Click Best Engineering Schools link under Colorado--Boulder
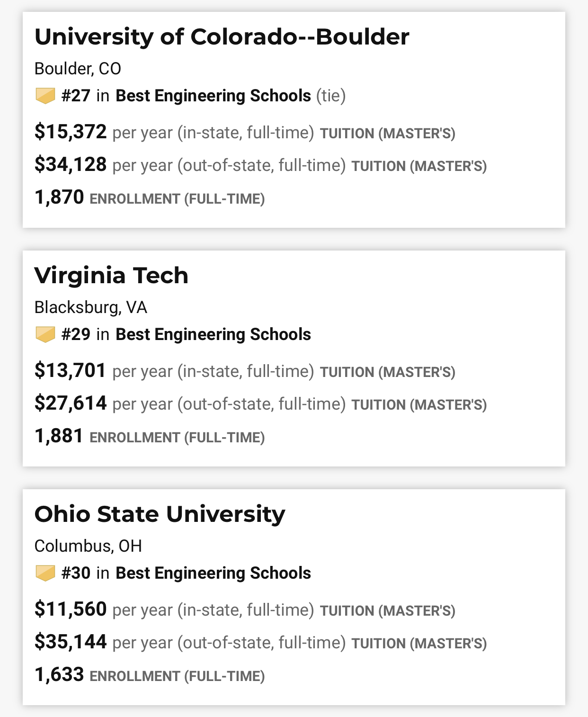Image resolution: width=588 pixels, height=717 pixels. click(x=213, y=96)
